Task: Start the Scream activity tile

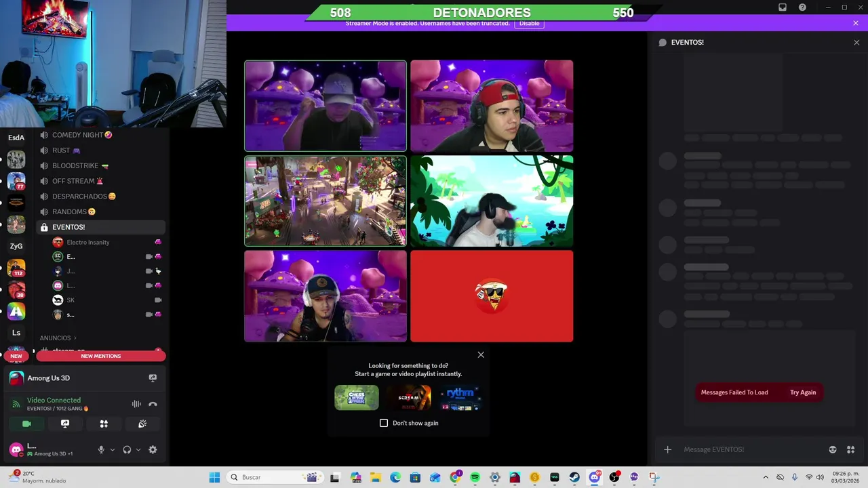Action: pyautogui.click(x=409, y=398)
